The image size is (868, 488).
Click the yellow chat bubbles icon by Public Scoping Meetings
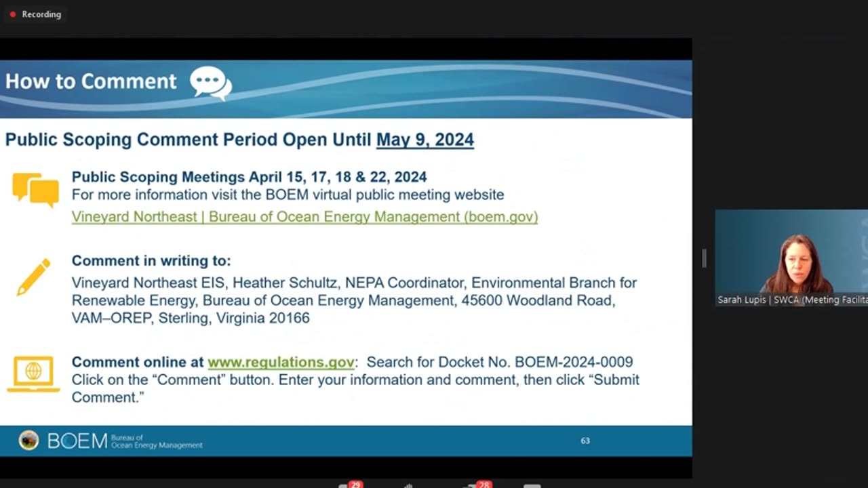[35, 190]
